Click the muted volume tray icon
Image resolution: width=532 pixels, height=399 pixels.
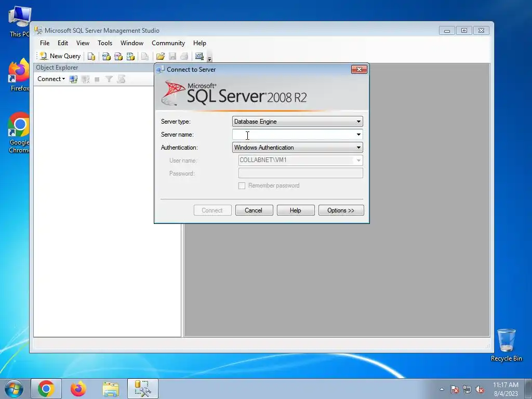click(480, 390)
